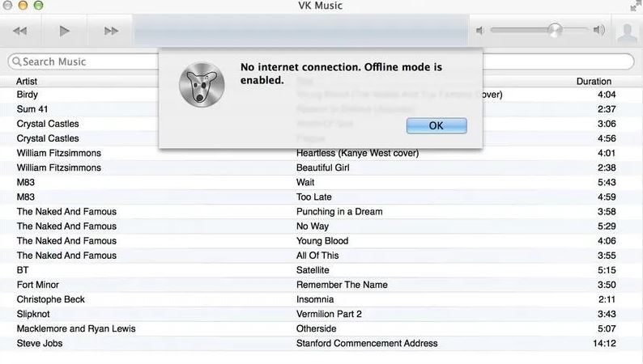Select BT's Satellite track

[x=321, y=270]
